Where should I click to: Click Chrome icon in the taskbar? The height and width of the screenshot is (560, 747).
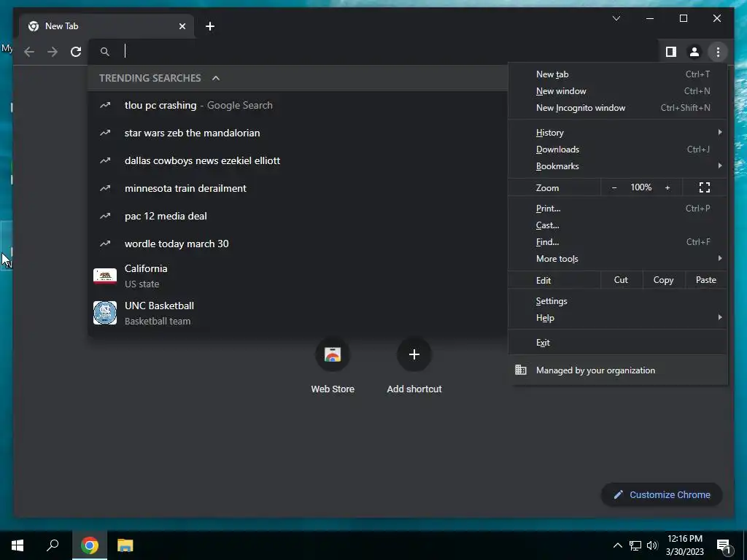90,545
